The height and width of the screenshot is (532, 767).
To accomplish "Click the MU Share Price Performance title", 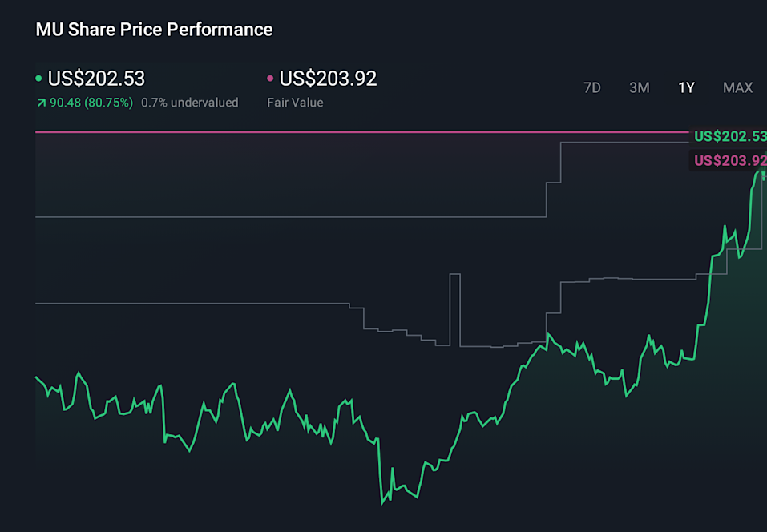I will click(x=154, y=29).
